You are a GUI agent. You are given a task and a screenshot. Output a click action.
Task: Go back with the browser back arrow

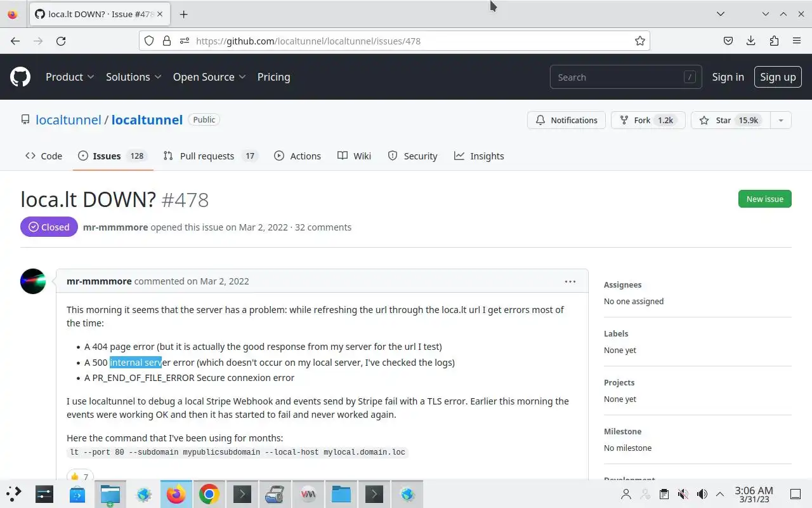15,41
